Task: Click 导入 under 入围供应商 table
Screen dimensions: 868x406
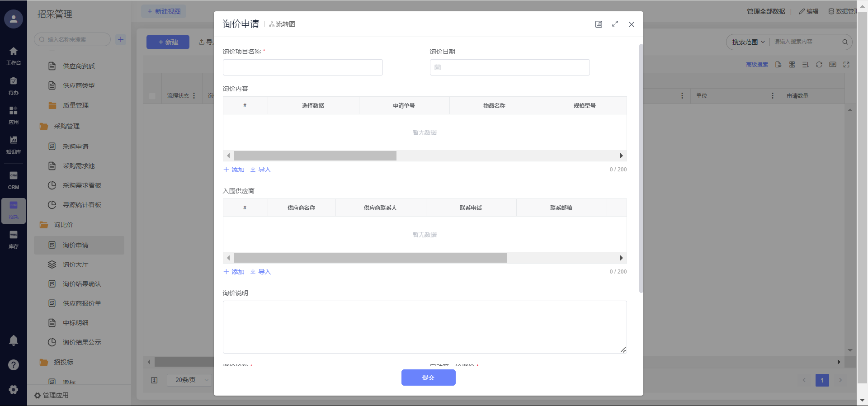Action: (261, 272)
